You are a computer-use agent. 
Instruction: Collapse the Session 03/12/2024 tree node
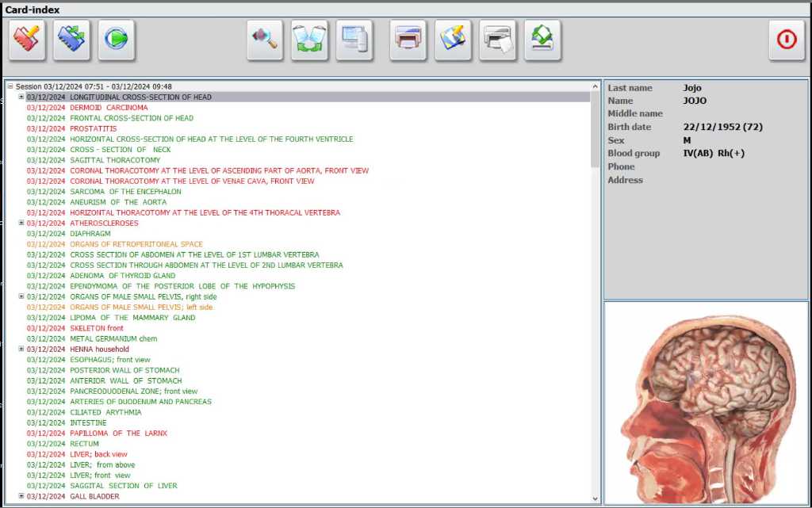click(10, 86)
